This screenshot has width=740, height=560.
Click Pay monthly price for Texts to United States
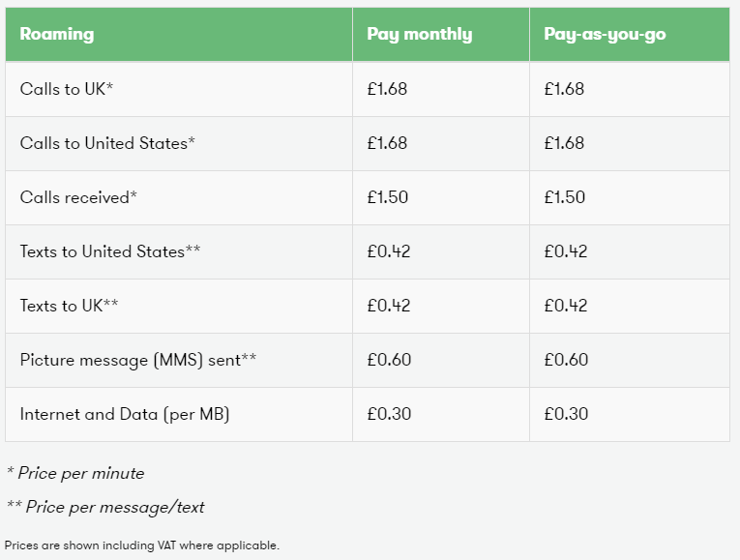[389, 251]
